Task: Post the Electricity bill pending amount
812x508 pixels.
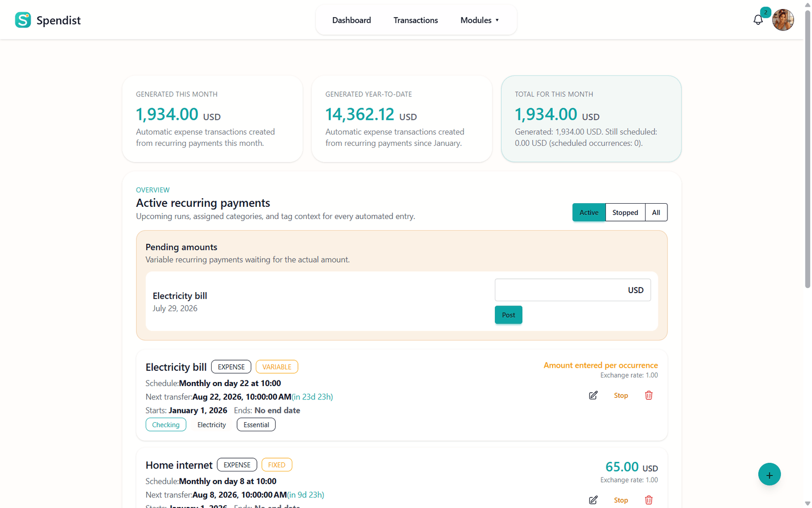Action: point(509,315)
